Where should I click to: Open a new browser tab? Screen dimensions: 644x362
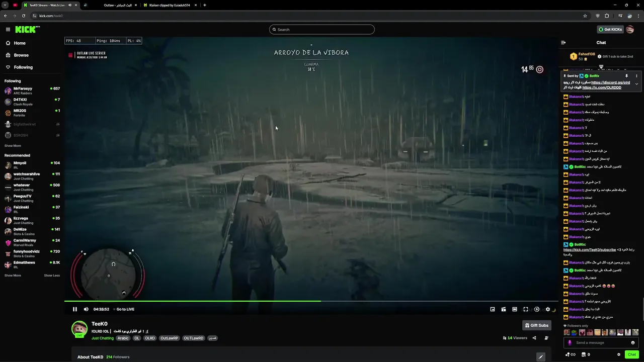pyautogui.click(x=205, y=5)
